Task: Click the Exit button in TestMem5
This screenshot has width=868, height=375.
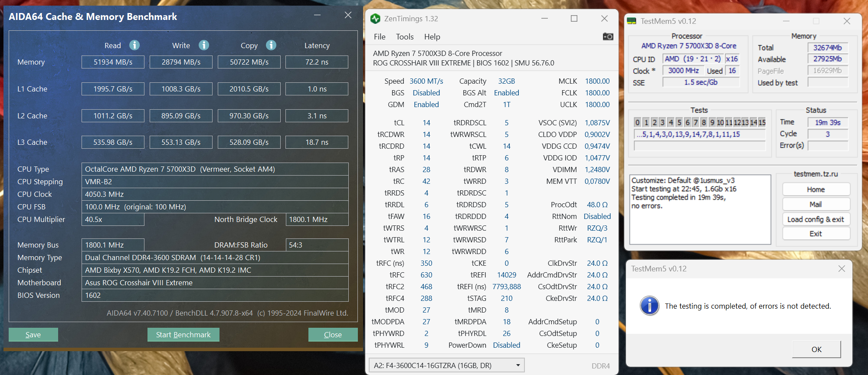Action: [x=816, y=234]
